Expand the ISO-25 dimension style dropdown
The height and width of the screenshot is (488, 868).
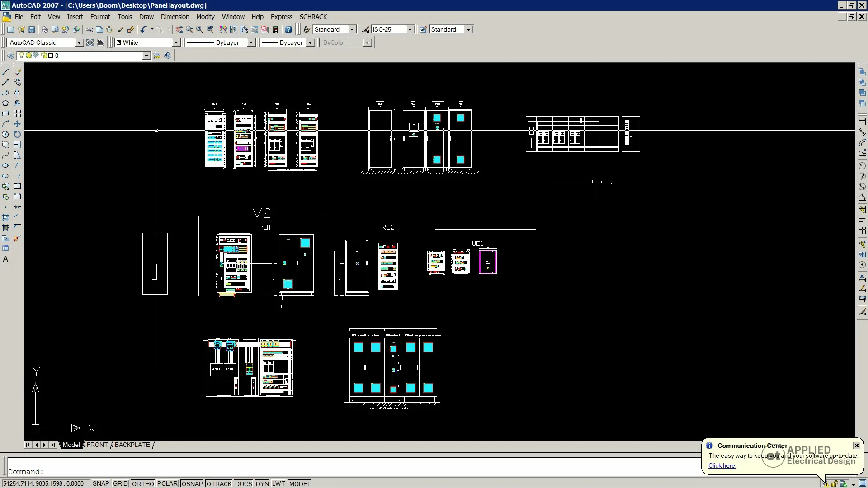pos(410,29)
